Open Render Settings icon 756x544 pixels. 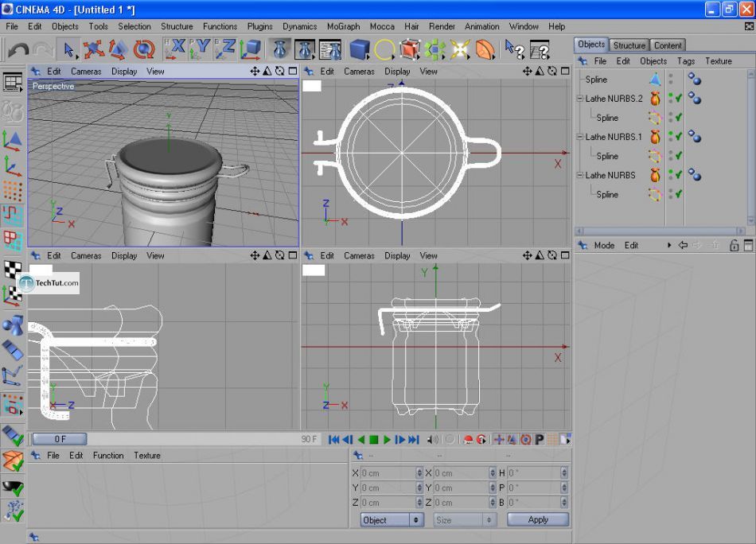tap(330, 49)
